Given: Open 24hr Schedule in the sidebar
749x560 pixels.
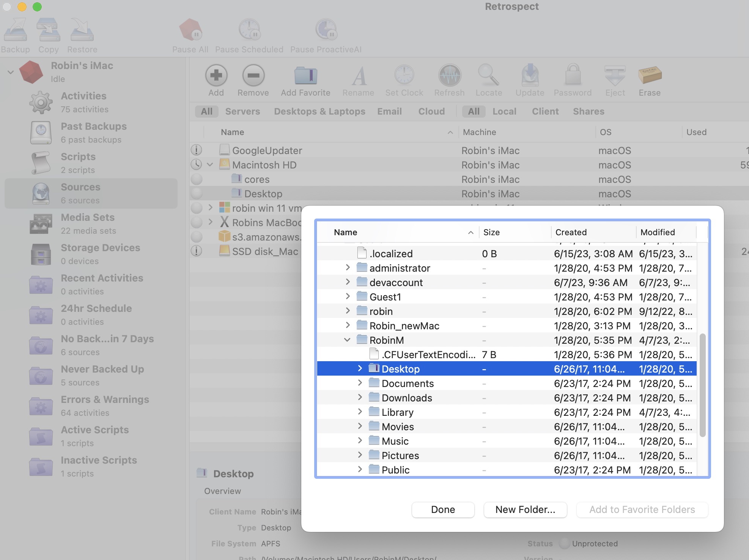Looking at the screenshot, I should (91, 315).
